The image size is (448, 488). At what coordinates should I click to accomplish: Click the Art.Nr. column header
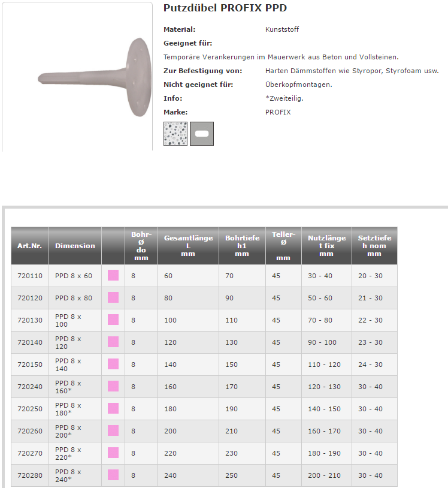(29, 246)
